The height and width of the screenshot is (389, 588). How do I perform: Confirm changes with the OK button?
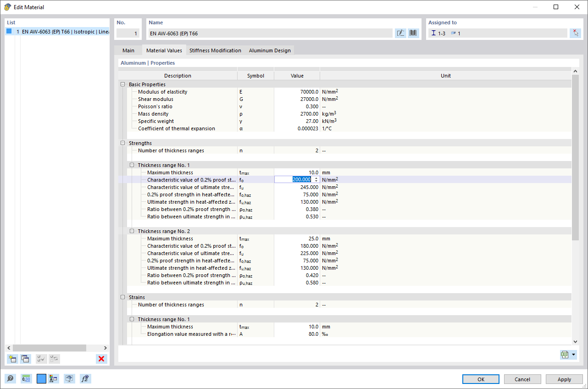481,379
